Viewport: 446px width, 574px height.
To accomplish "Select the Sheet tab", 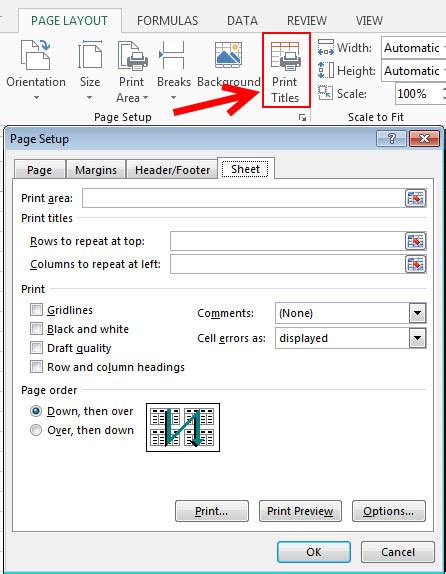I will pos(246,169).
